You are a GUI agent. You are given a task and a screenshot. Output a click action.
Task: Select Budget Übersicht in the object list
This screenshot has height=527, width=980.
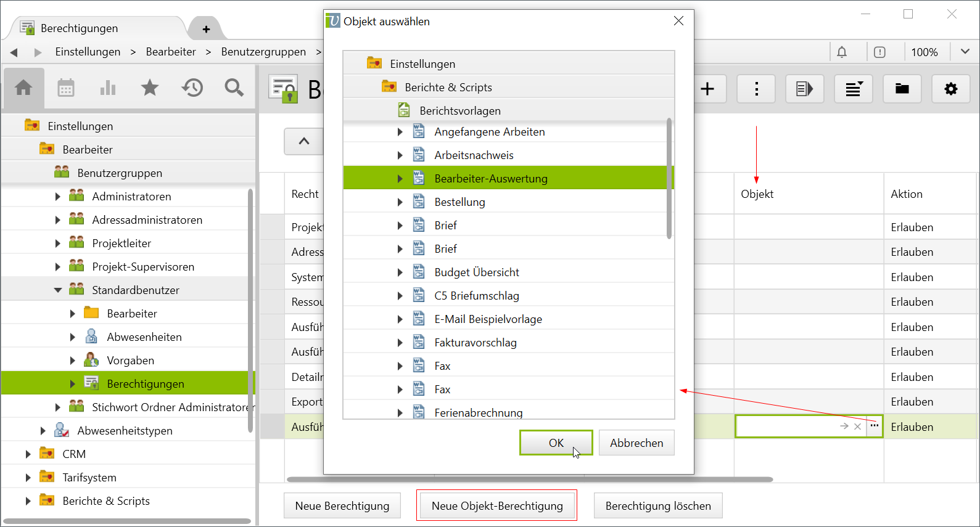coord(476,272)
